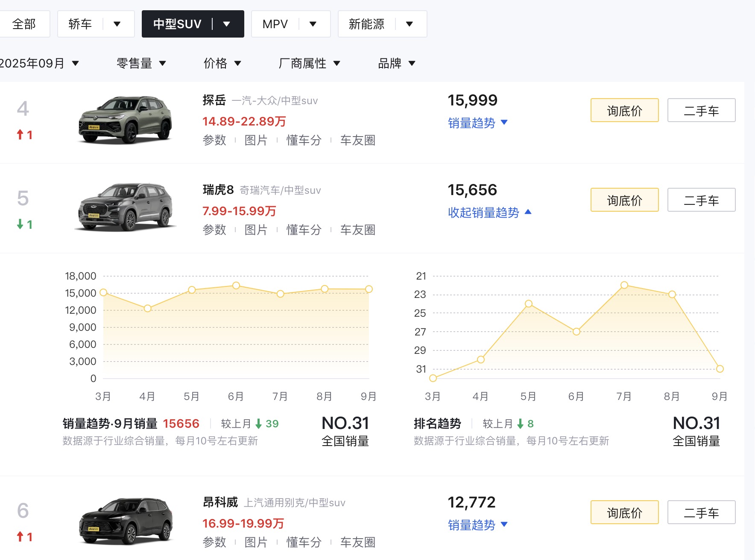Image resolution: width=755 pixels, height=560 pixels.
Task: Click 询底价 button for 探岳
Action: [x=624, y=110]
